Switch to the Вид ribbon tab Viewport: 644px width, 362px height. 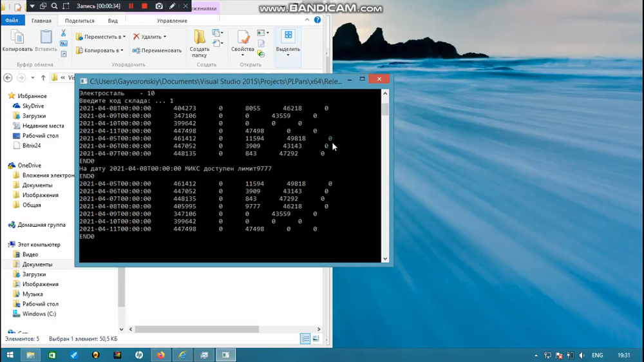113,21
